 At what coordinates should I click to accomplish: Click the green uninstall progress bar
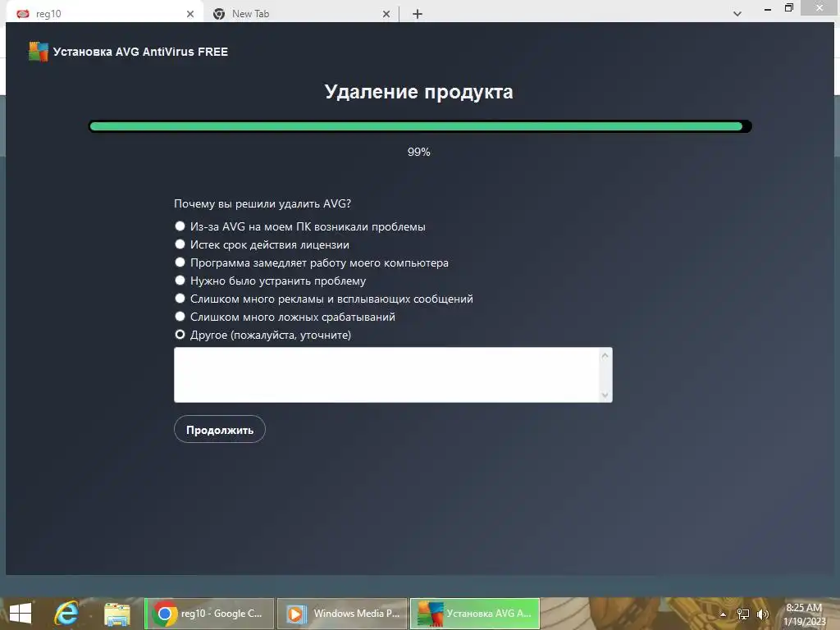[x=420, y=126]
